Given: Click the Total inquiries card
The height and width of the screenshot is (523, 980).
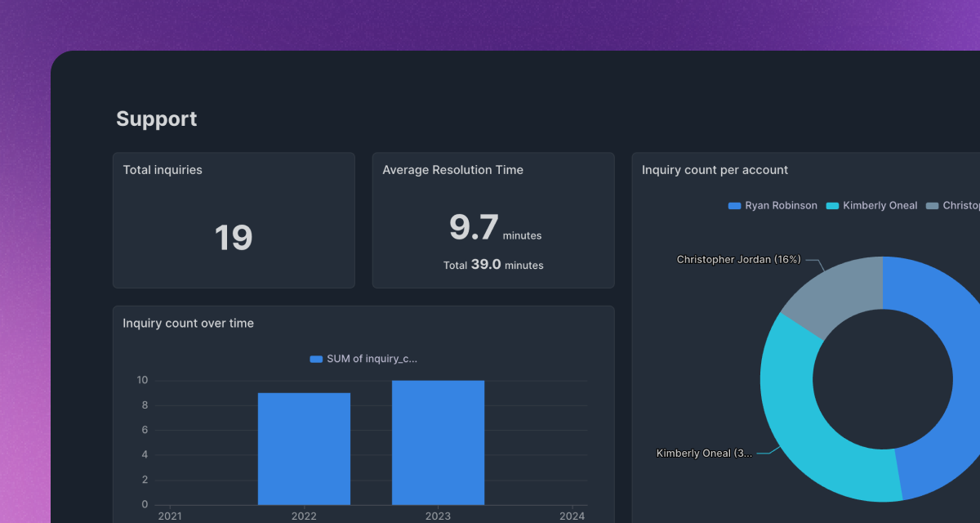Looking at the screenshot, I should click(x=234, y=220).
